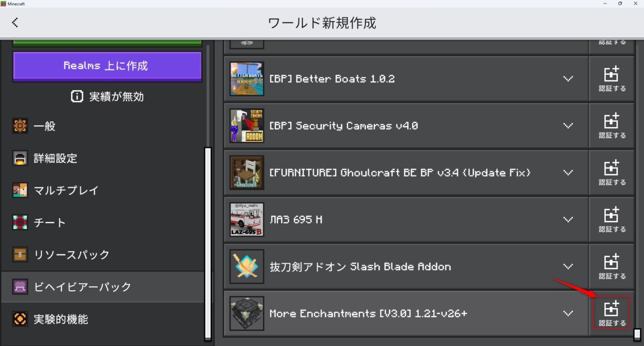Click the 実績が無効 notice text
Viewport: 644px width, 346px height.
point(116,97)
